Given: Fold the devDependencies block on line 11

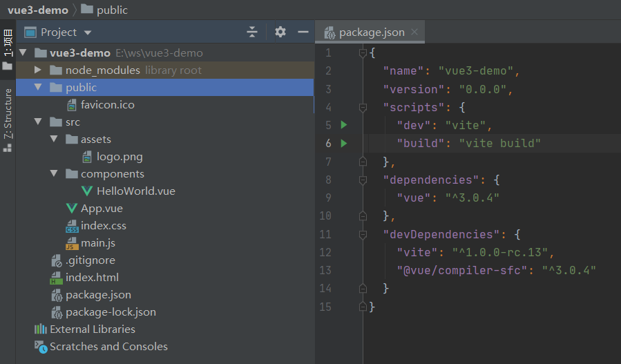Looking at the screenshot, I should [x=363, y=234].
